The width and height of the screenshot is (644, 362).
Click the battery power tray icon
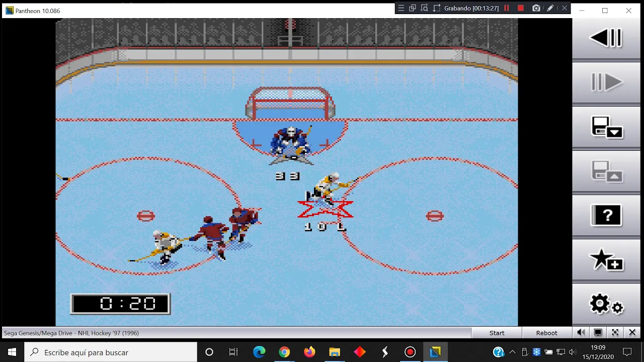tap(548, 352)
